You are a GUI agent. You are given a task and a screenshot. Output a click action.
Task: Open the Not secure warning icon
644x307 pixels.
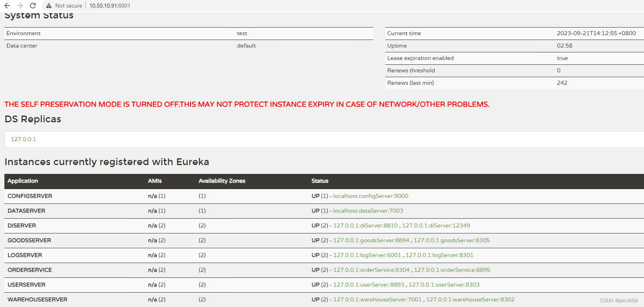(x=49, y=6)
